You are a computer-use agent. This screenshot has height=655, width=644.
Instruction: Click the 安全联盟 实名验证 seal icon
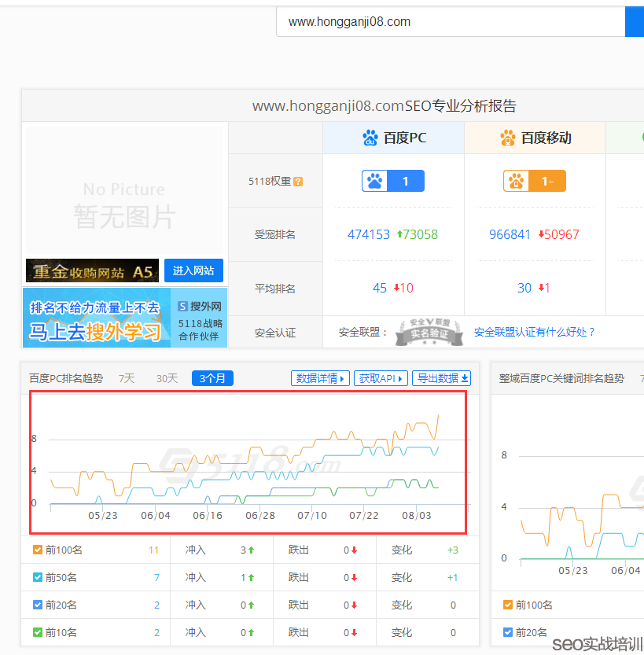(429, 332)
